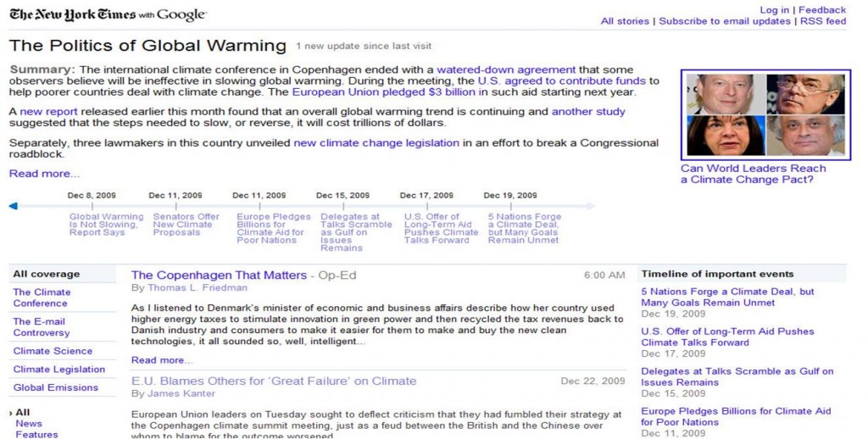Open Delegates at Talks Scramble timeline entry under the bar
The width and height of the screenshot is (868, 439).
coord(356,232)
